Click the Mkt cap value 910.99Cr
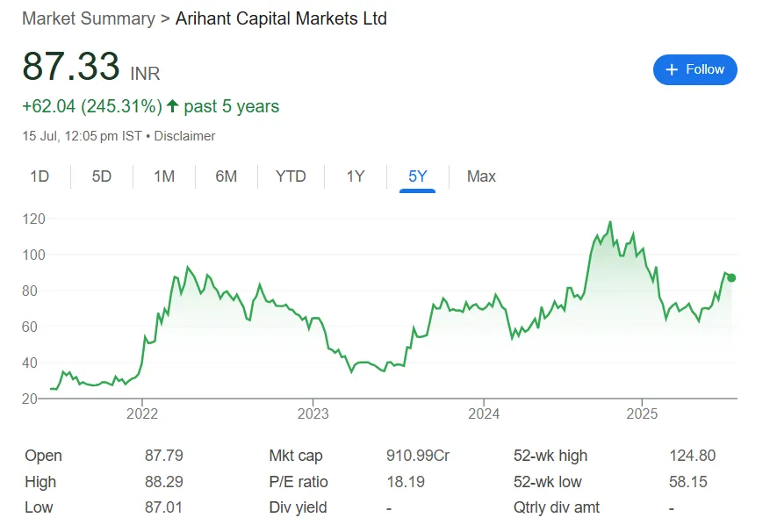Screen dimensions: 777x532 (x=418, y=456)
